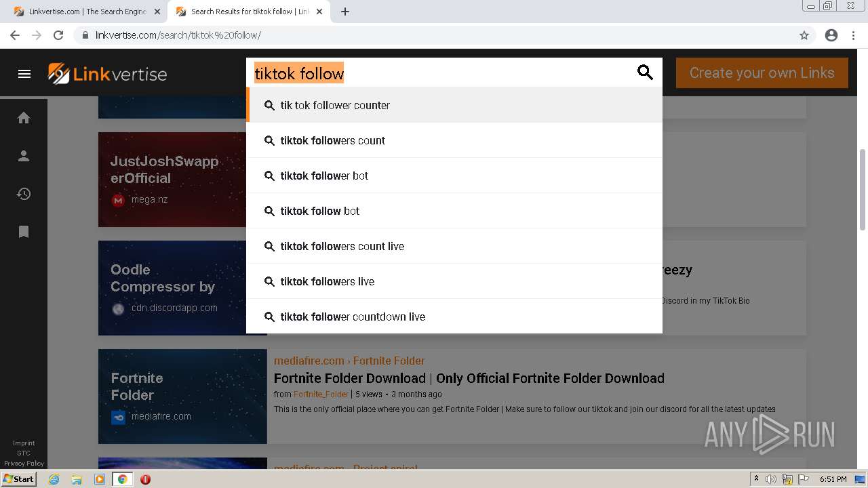Screen dimensions: 868x488
Task: Click mega.nz label on JustJosh card
Action: 149,200
